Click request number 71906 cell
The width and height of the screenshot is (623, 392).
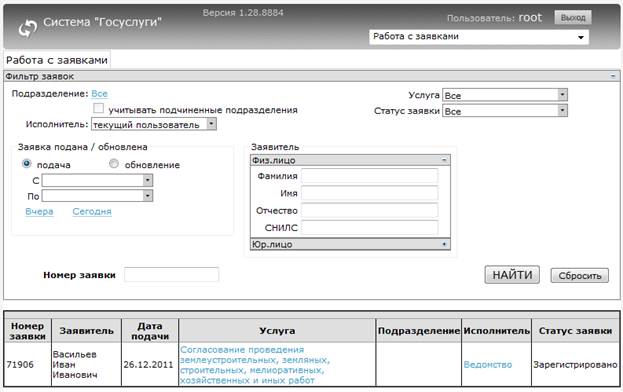(27, 365)
